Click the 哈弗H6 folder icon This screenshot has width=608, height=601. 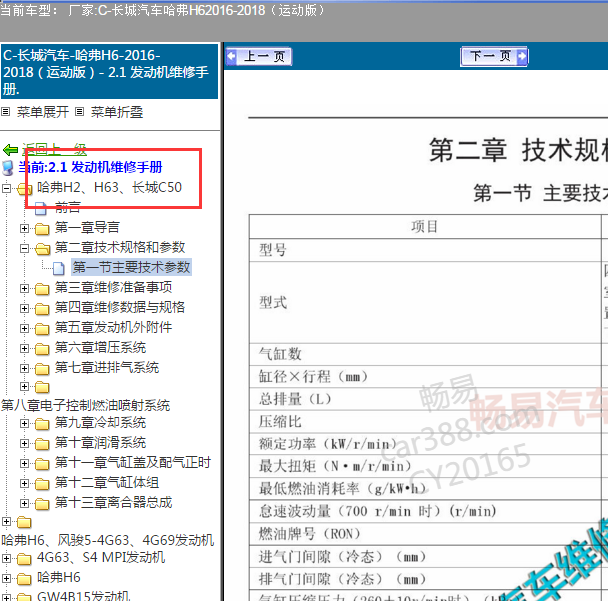[24, 579]
